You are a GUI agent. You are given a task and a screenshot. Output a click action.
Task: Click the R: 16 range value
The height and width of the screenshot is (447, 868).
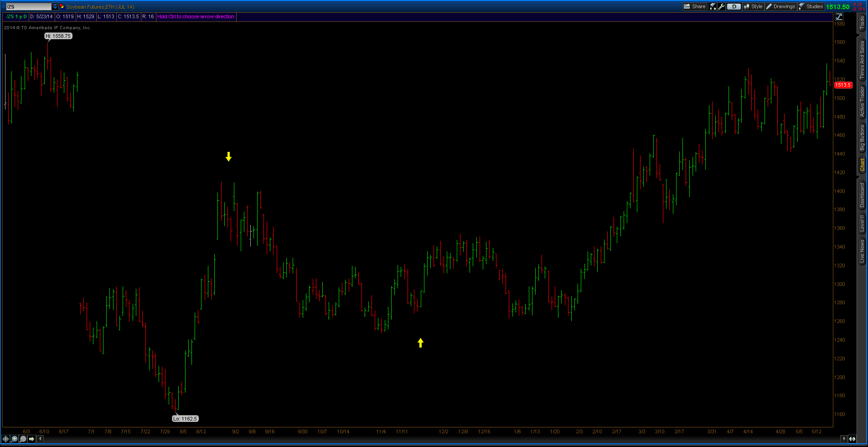(x=148, y=16)
